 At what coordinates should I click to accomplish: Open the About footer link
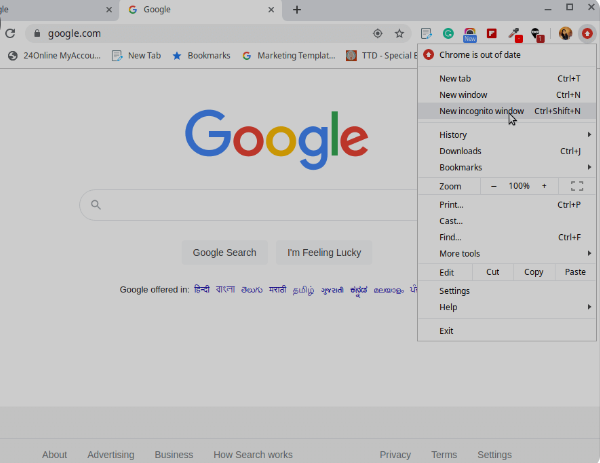54,455
